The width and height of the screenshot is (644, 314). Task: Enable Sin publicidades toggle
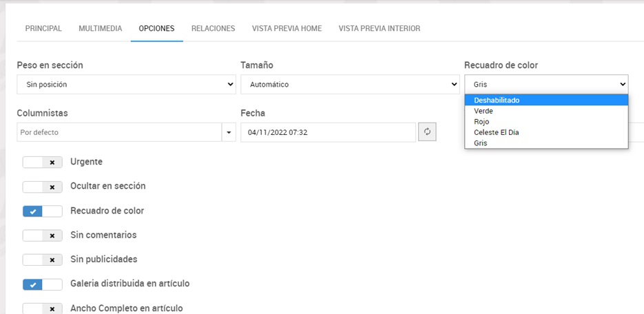42,260
